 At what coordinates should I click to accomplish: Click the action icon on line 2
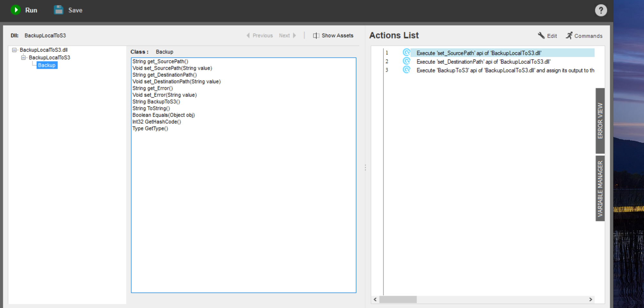point(406,61)
